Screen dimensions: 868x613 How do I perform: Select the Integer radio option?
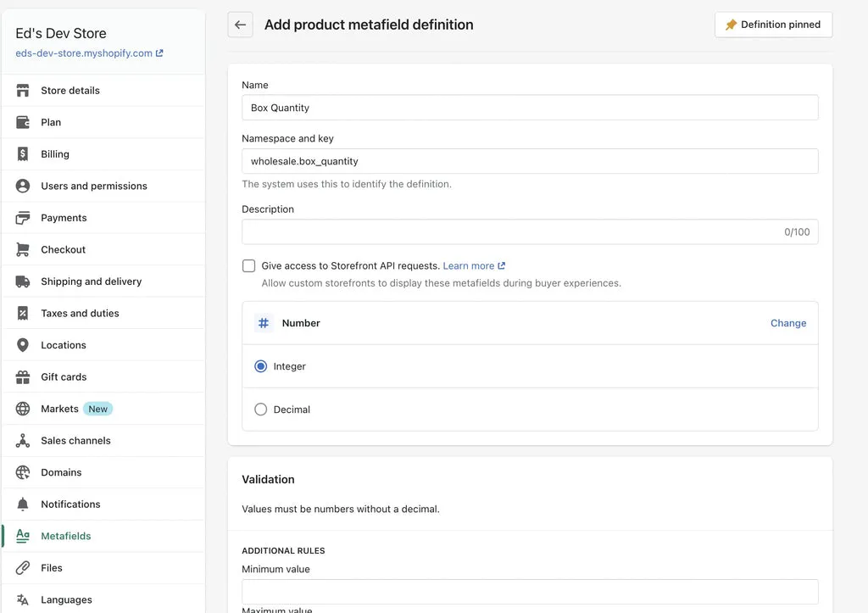tap(261, 366)
